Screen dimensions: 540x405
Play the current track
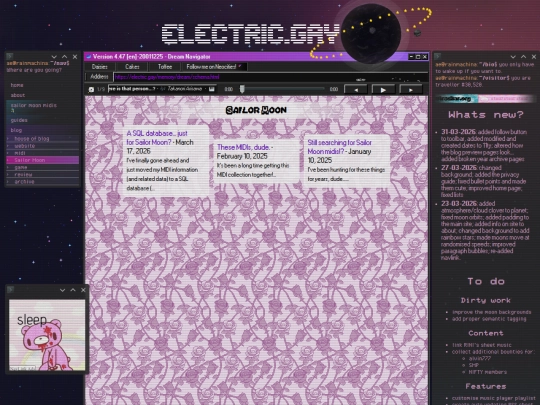383,90
